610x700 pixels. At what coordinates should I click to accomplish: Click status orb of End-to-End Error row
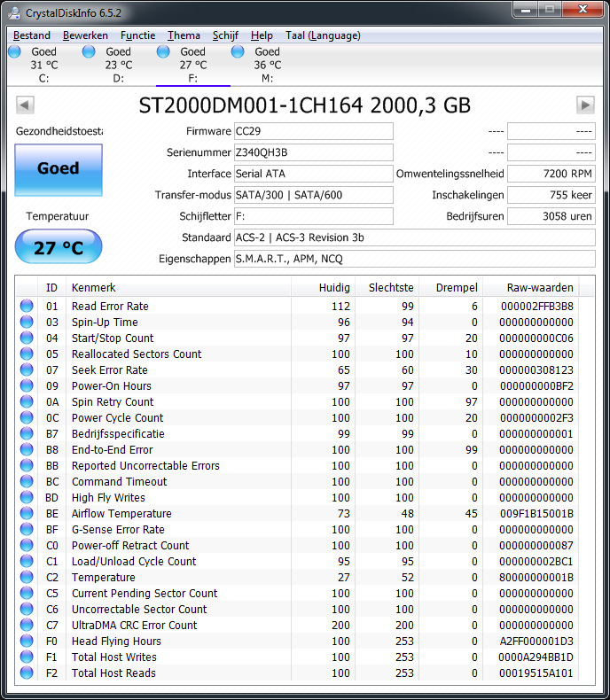(27, 449)
